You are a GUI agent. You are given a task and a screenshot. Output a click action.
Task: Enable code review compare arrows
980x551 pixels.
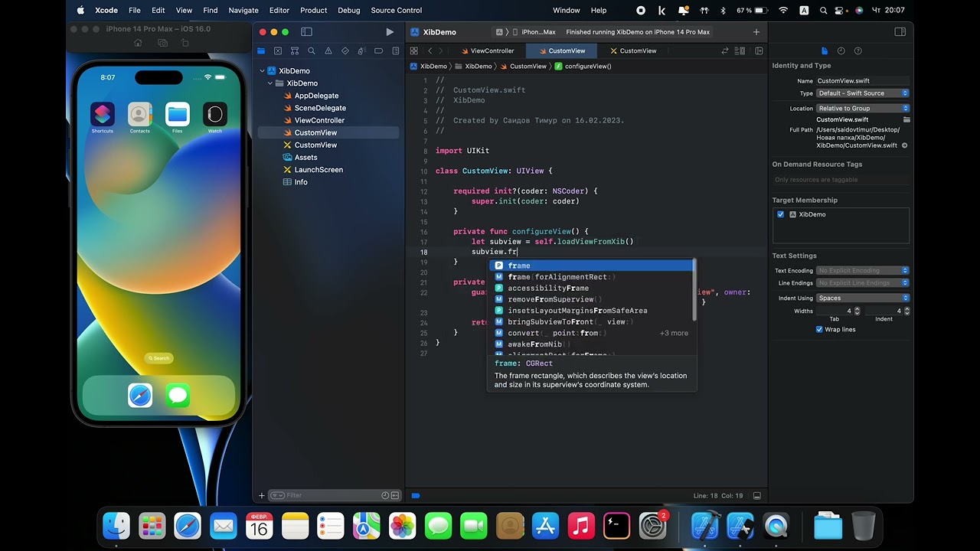click(725, 51)
